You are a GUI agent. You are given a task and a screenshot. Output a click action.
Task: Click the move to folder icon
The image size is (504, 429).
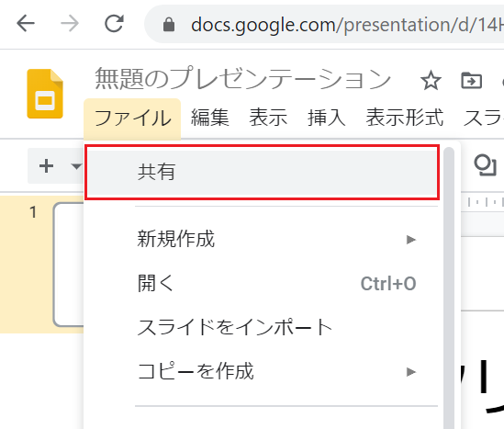point(472,81)
